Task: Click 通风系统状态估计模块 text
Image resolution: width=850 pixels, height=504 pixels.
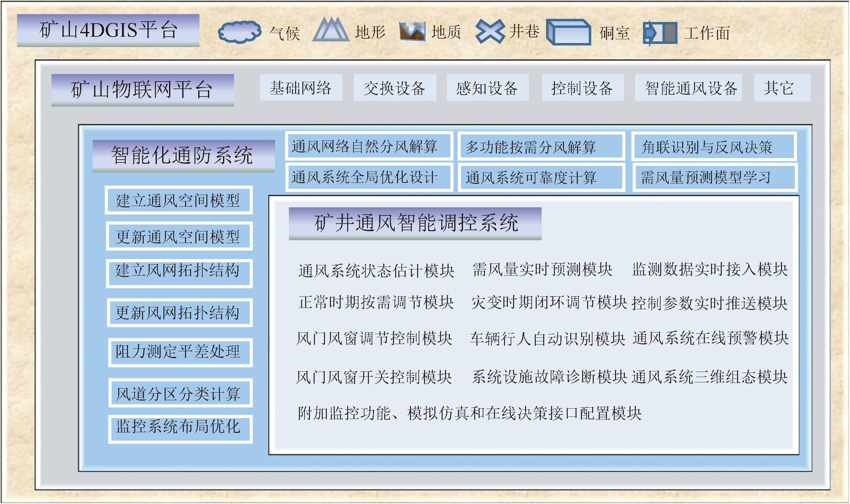Action: [x=376, y=271]
